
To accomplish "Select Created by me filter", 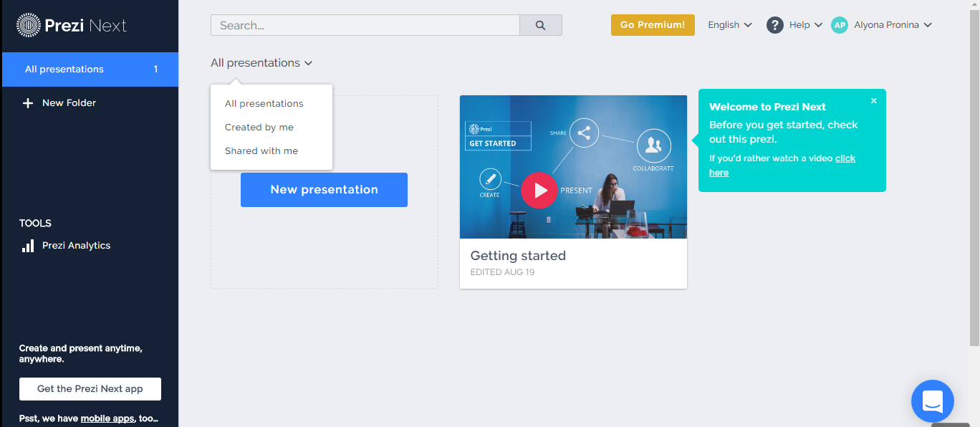I will (259, 127).
